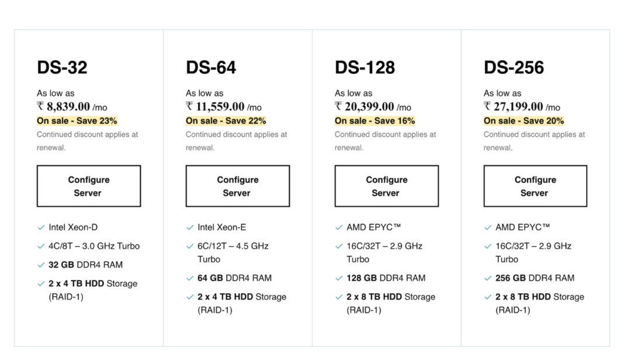Click the checkmark beside 256 GB DDR4 RAM
The height and width of the screenshot is (364, 624).
[x=487, y=278]
